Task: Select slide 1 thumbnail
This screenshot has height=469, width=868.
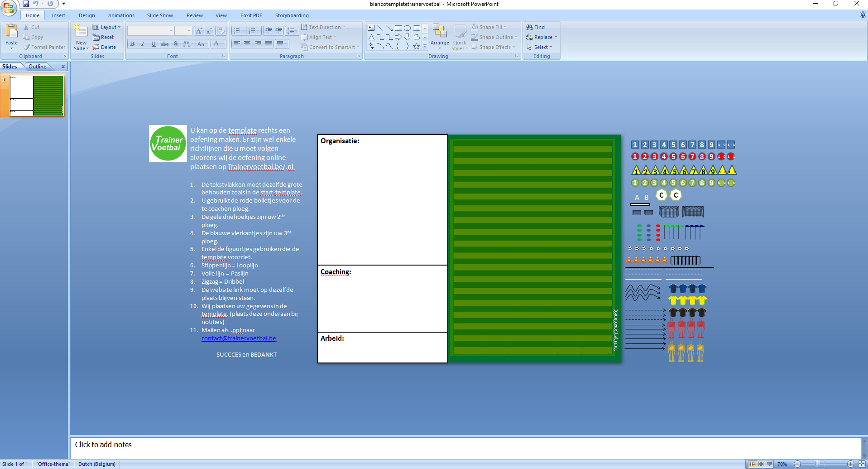Action: [x=37, y=96]
